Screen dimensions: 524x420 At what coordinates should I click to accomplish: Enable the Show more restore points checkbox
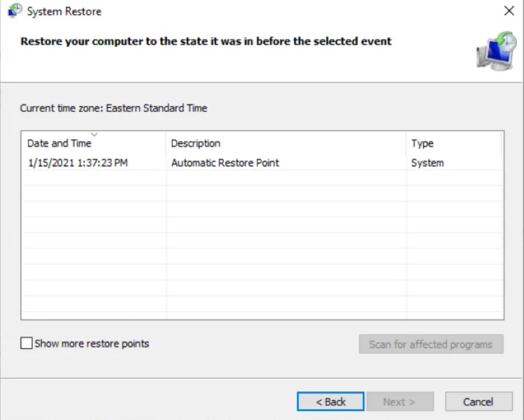[x=27, y=344]
